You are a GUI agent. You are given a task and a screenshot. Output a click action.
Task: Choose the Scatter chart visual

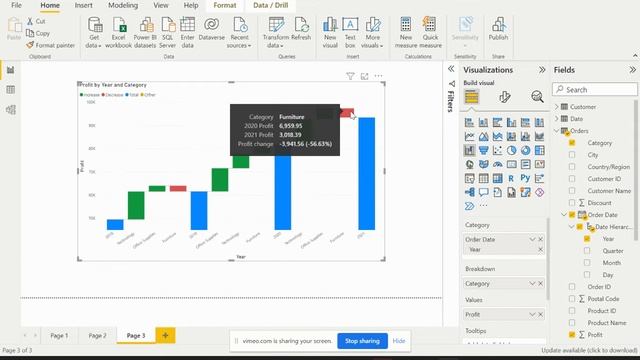coord(497,150)
